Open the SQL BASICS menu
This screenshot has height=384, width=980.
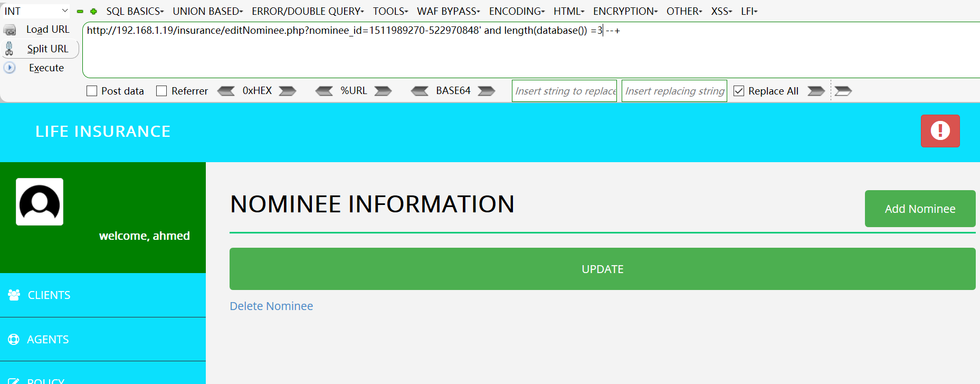(135, 11)
